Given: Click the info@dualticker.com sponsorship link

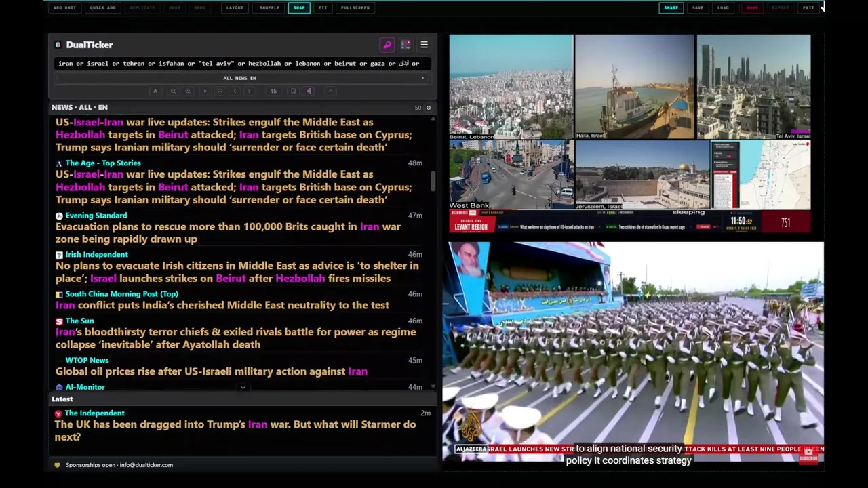Looking at the screenshot, I should [146, 465].
